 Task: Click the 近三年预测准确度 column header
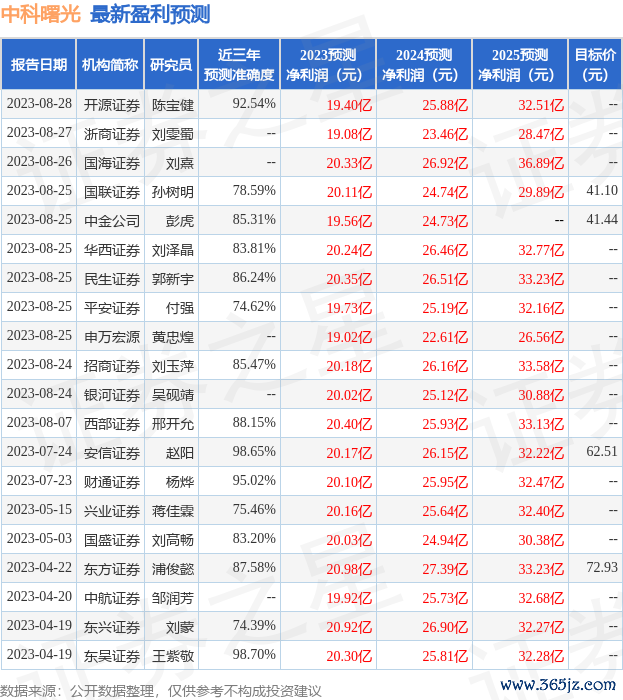pyautogui.click(x=239, y=64)
